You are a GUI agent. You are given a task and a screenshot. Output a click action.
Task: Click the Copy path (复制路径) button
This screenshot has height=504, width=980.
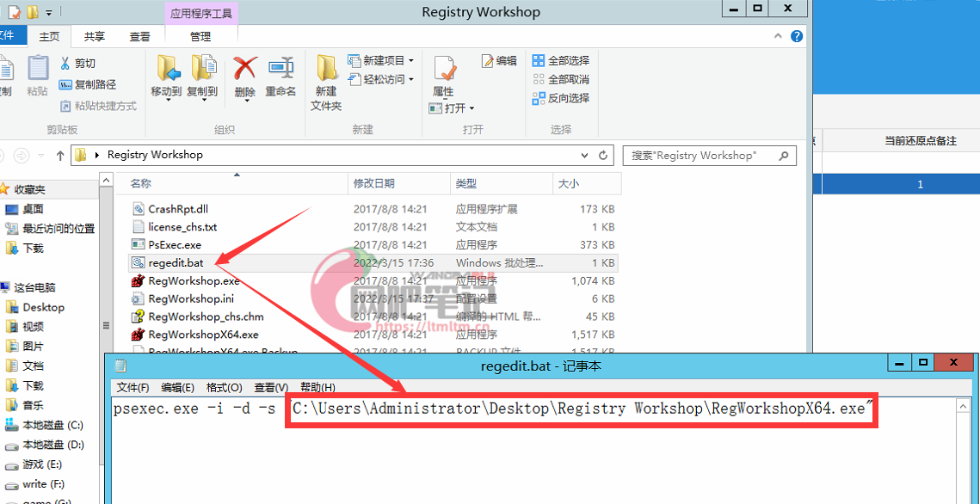pyautogui.click(x=88, y=84)
